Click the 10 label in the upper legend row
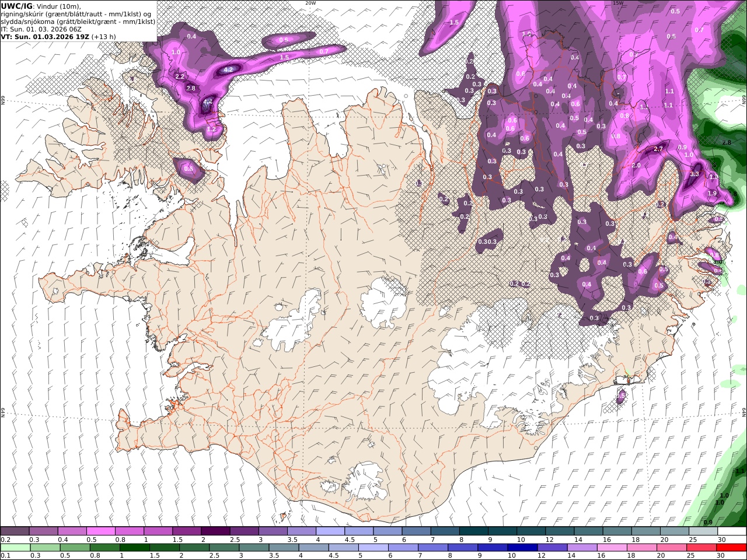Image resolution: width=747 pixels, height=560 pixels. pos(521,540)
